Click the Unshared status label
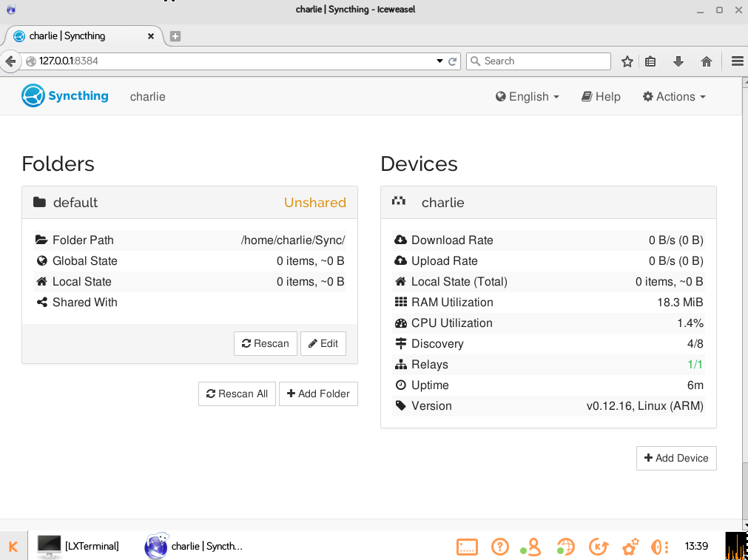Viewport: 748px width, 560px height. point(315,202)
